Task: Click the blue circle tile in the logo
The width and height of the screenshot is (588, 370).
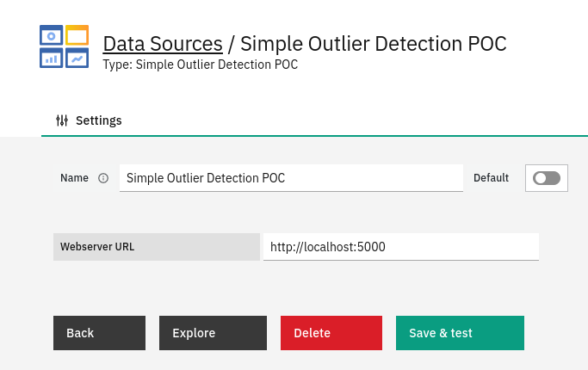Action: click(x=51, y=35)
